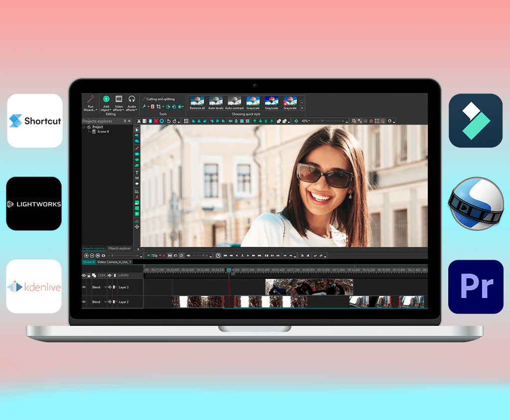
Task: Click the clock time icon
Action: pyautogui.click(x=218, y=255)
